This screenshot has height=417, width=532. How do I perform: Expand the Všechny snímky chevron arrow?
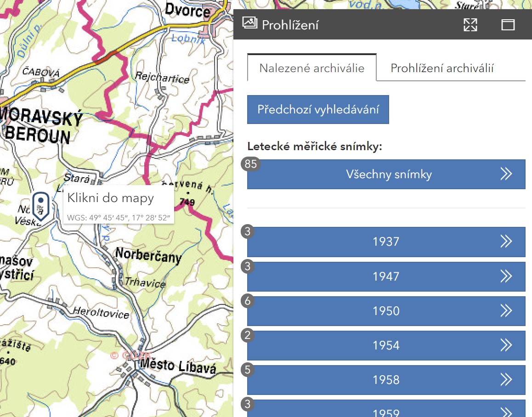pyautogui.click(x=506, y=174)
